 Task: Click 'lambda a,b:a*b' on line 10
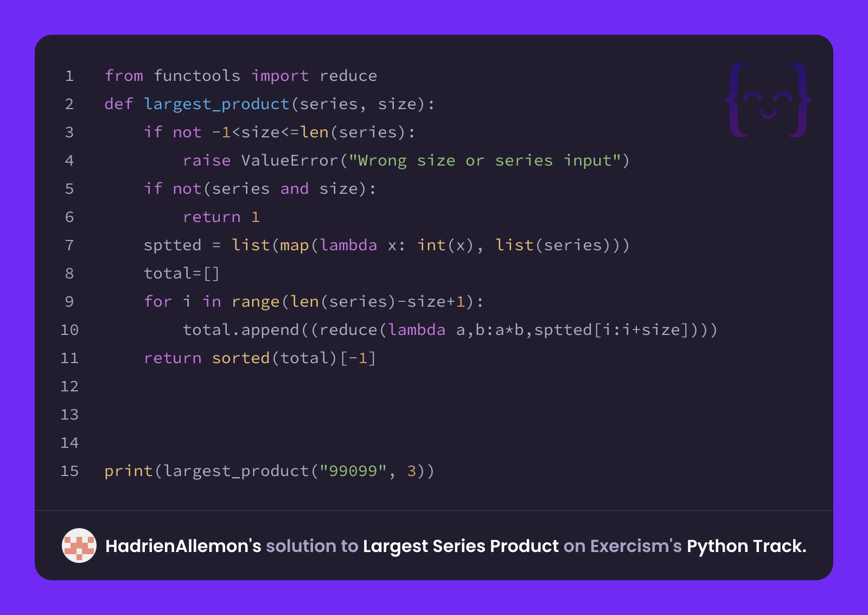[x=456, y=330]
